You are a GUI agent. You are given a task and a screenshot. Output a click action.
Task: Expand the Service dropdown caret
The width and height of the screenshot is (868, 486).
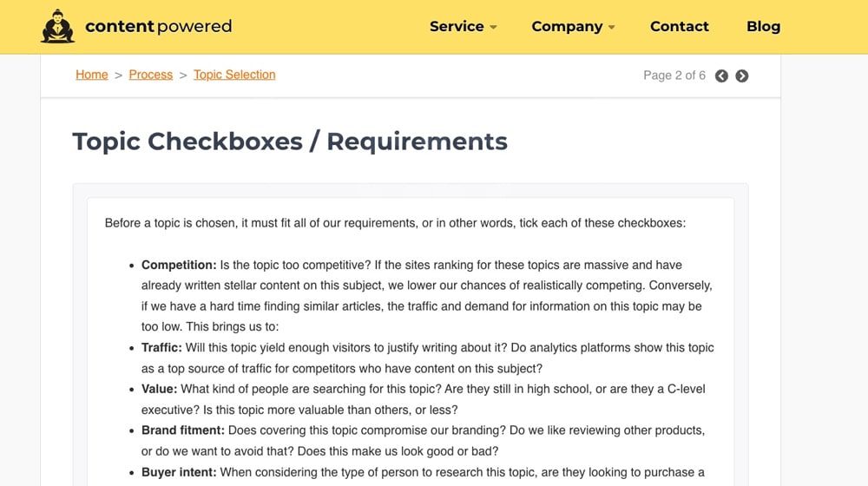pos(494,28)
